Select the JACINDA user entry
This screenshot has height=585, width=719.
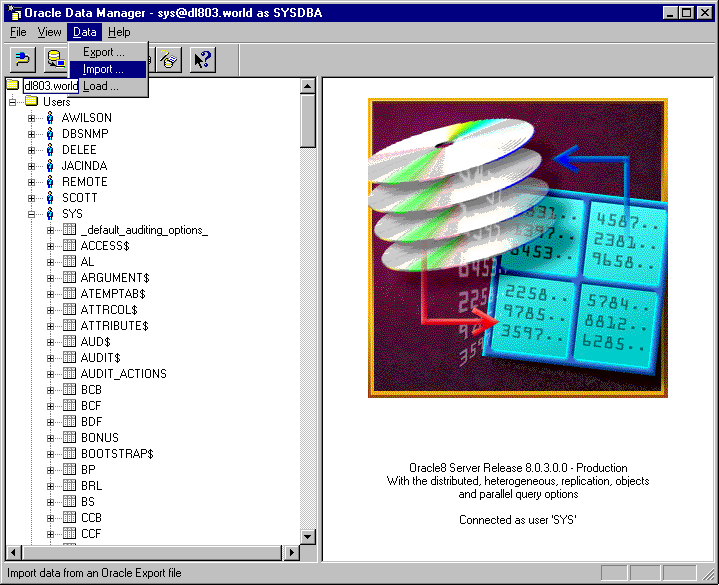(x=84, y=166)
